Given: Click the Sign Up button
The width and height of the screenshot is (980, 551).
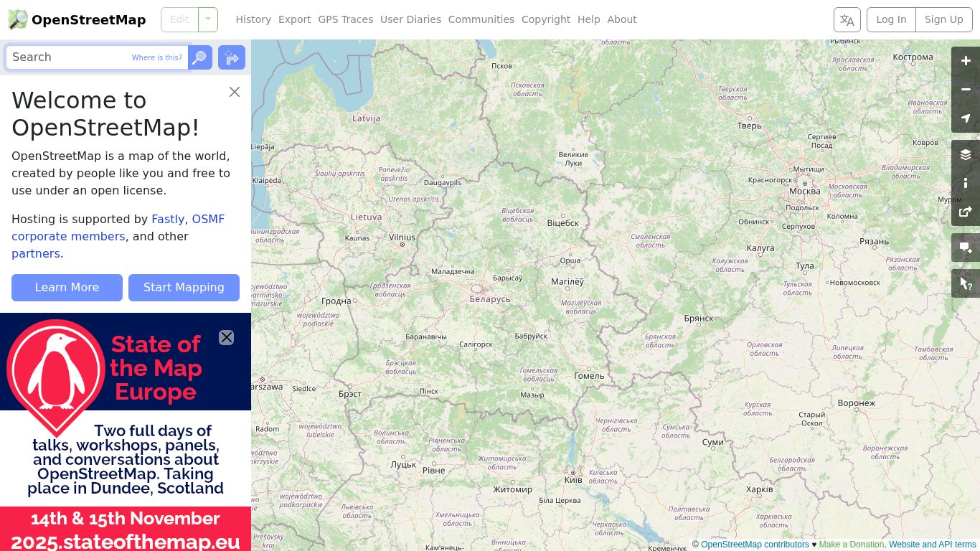Looking at the screenshot, I should point(944,19).
